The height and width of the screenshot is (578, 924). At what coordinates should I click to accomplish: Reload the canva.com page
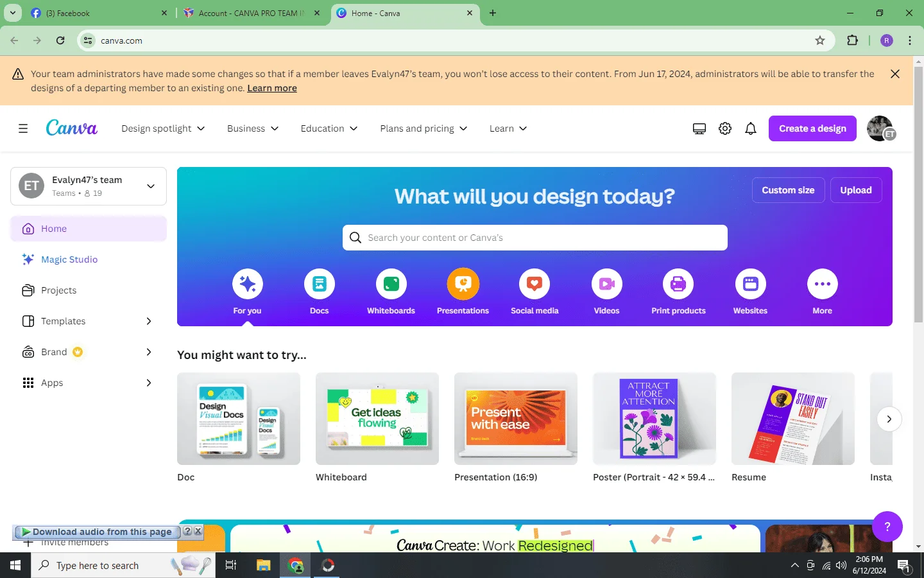pos(60,40)
